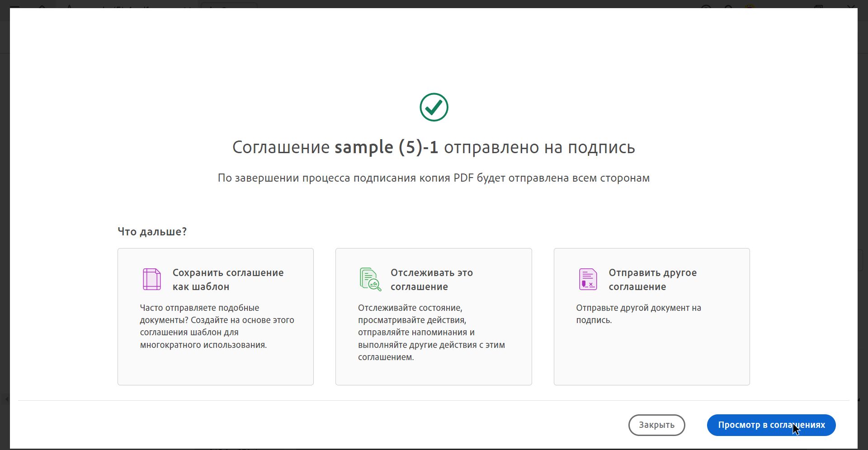Viewport: 868px width, 450px height.
Task: Click the purple save-as-template document icon
Action: [x=151, y=279]
